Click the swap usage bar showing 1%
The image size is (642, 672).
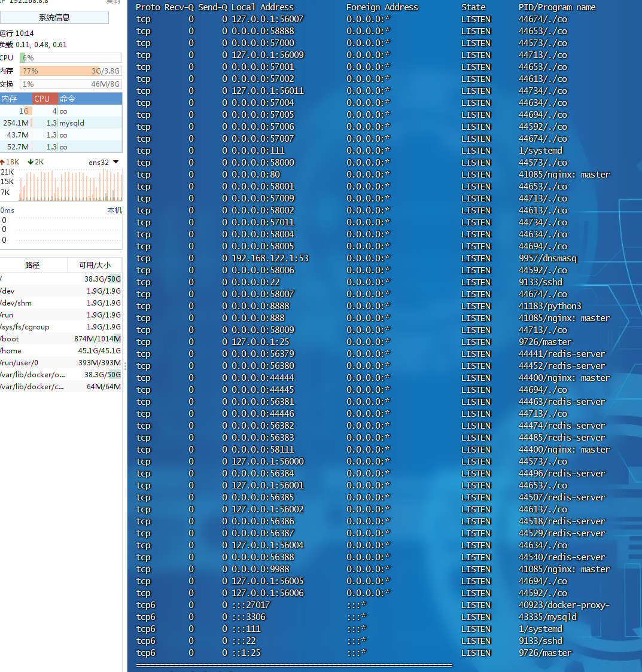pyautogui.click(x=71, y=84)
